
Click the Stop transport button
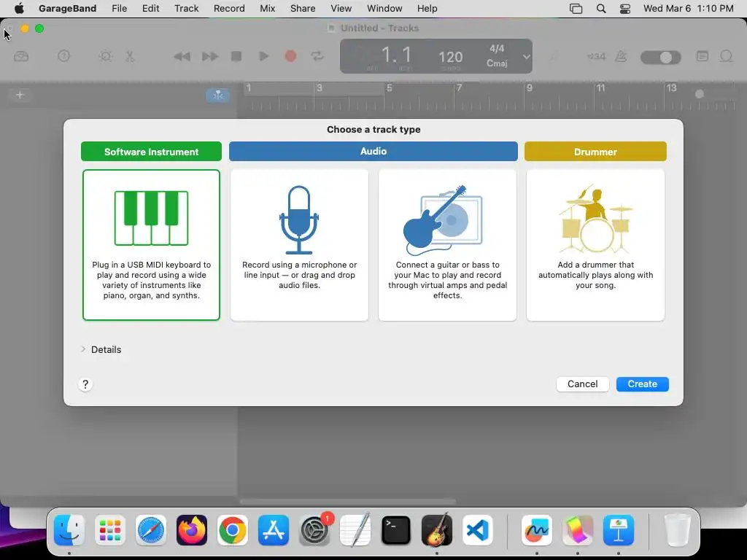pyautogui.click(x=236, y=56)
